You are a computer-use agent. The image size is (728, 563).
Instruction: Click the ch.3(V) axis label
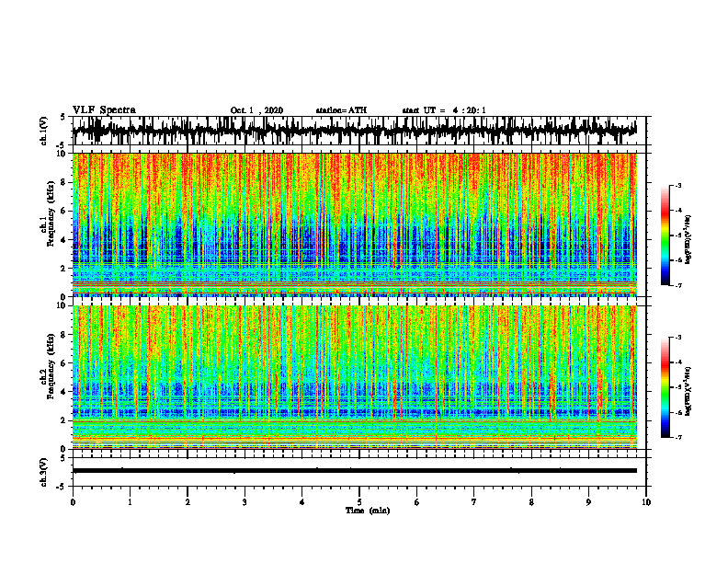44,473
